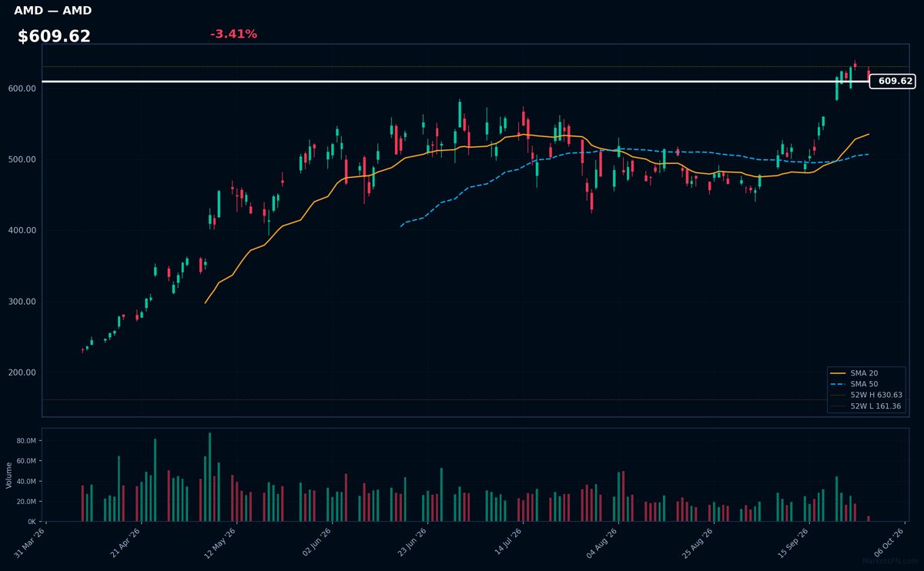Click the 80.0M volume axis label
924x571 pixels.
pyautogui.click(x=25, y=441)
